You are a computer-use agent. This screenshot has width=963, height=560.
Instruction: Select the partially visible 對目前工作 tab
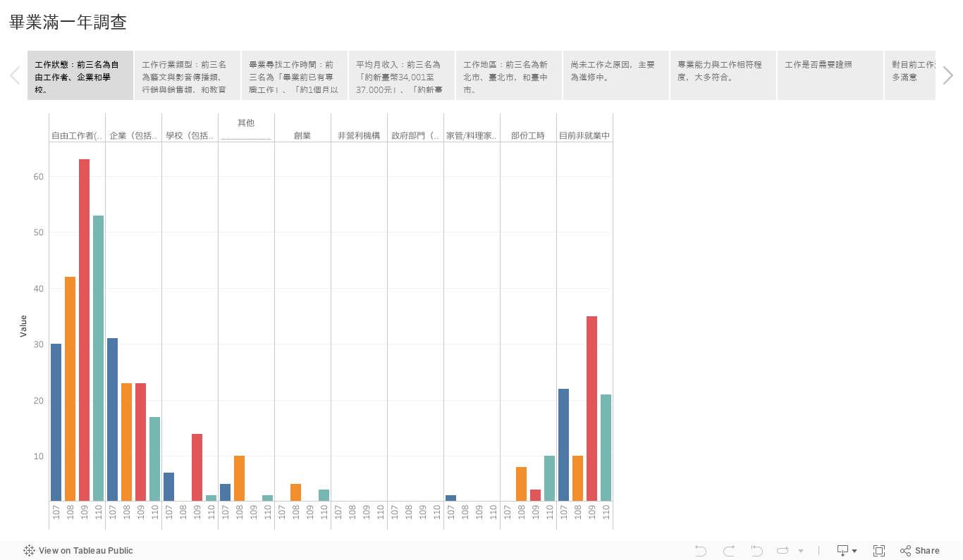click(910, 75)
